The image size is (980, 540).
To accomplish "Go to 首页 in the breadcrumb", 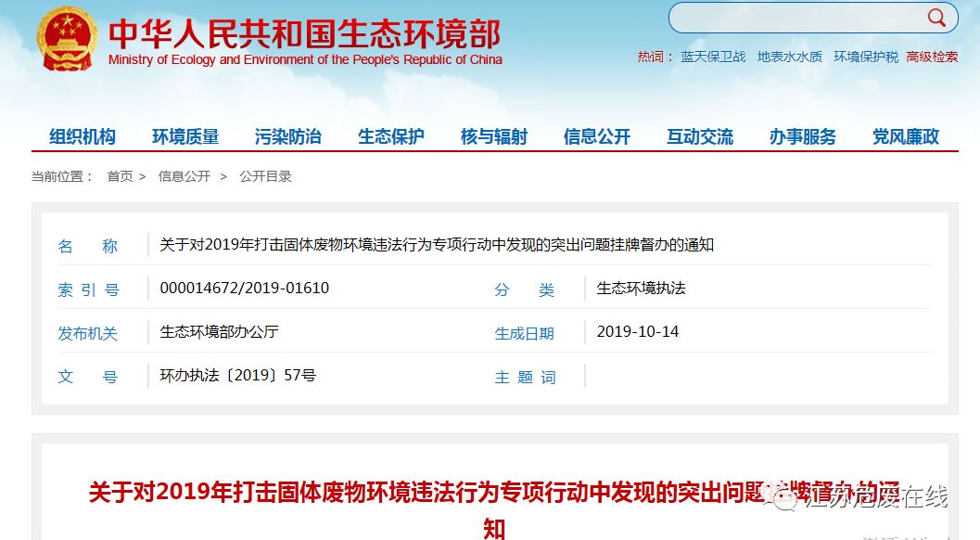I will coord(120,176).
